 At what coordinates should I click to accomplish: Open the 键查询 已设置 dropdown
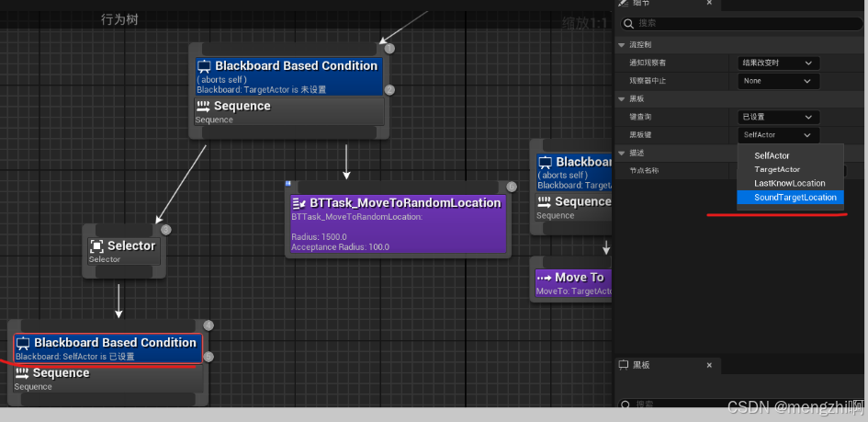point(778,117)
